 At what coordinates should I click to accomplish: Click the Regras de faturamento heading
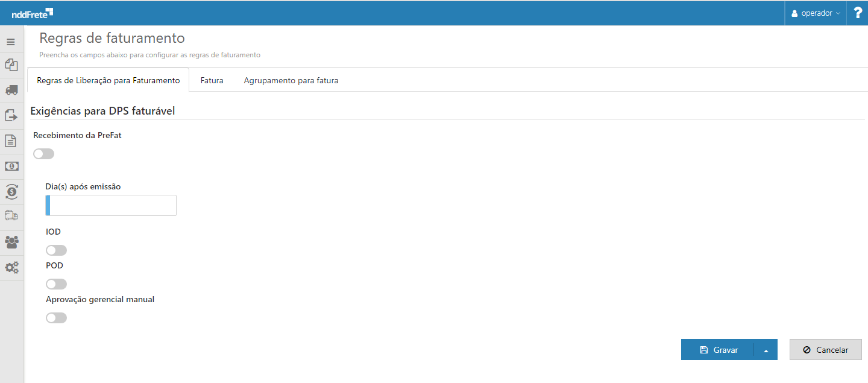[112, 38]
